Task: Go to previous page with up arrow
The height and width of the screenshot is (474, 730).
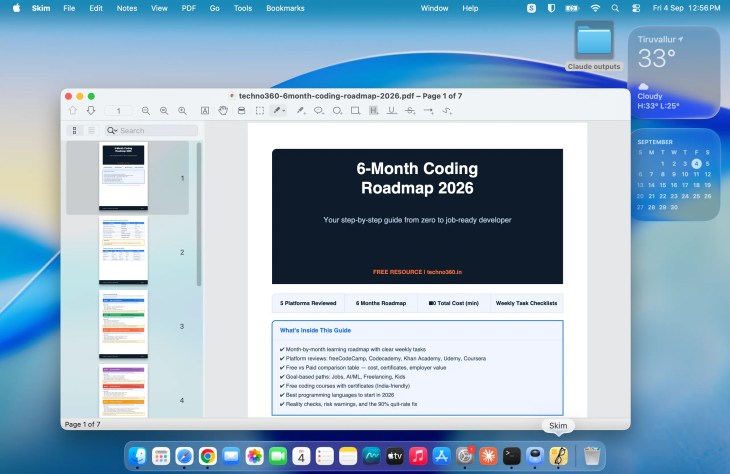Action: pyautogui.click(x=73, y=111)
